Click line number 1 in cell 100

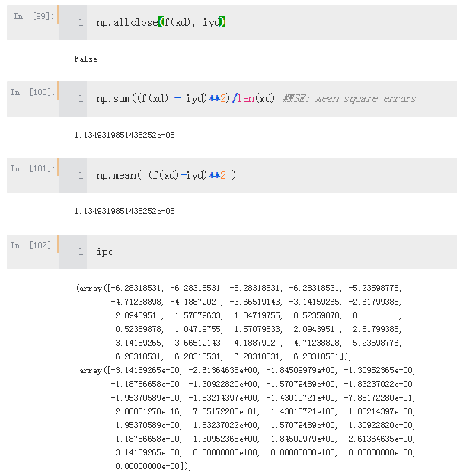81,98
